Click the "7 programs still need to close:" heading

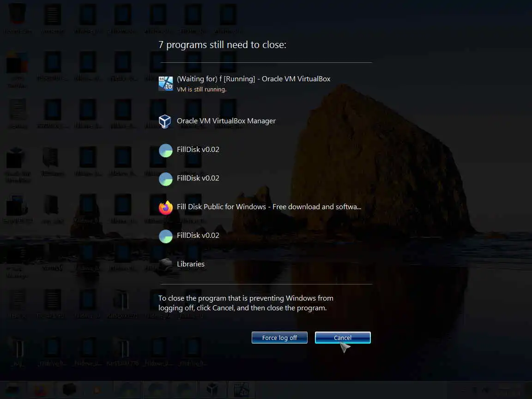222,45
